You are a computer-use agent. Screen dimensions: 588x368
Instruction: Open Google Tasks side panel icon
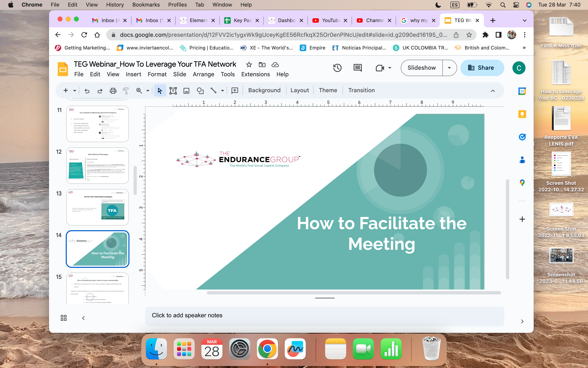(x=522, y=137)
